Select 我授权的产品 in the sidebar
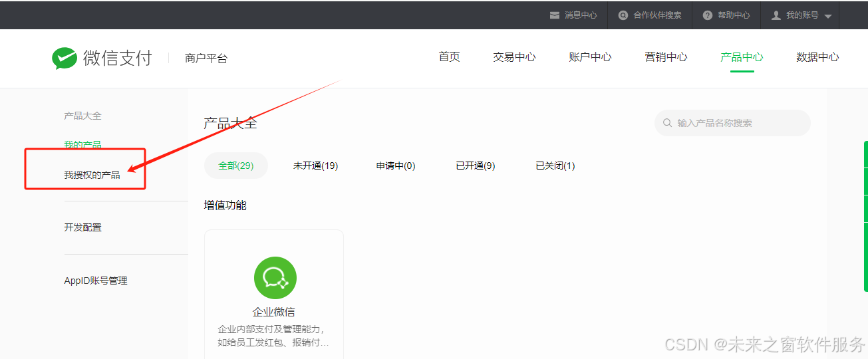Screen dimensions: 868x359 [x=92, y=175]
